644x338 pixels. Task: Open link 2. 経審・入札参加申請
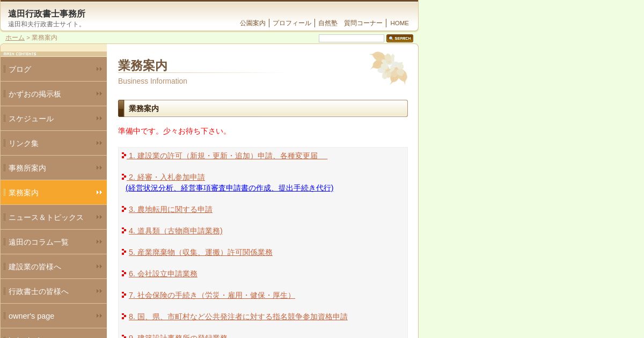point(167,177)
